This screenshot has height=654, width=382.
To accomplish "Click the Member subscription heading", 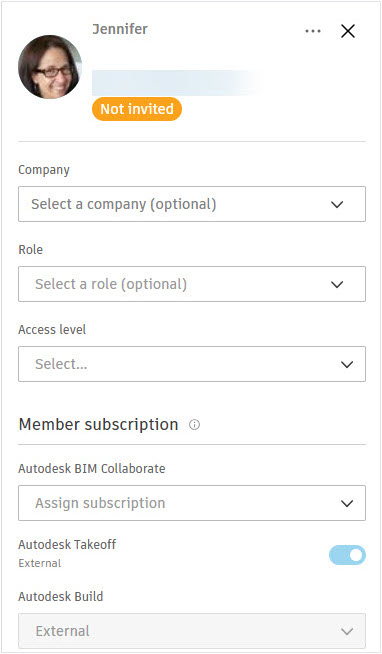I will pyautogui.click(x=98, y=425).
